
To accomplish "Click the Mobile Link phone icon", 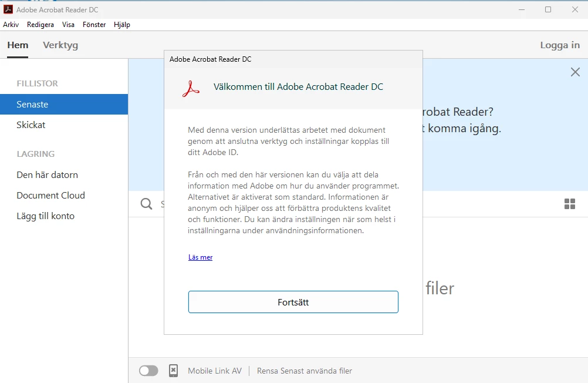I will pyautogui.click(x=173, y=371).
